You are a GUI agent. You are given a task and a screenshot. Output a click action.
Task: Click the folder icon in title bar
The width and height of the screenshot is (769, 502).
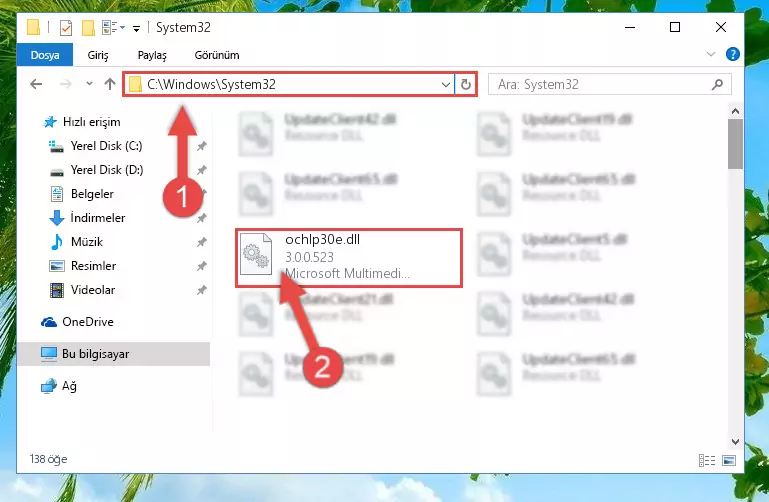[33, 27]
